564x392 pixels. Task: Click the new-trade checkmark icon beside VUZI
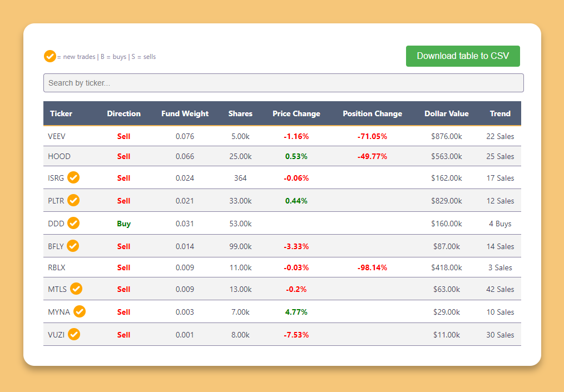(74, 334)
